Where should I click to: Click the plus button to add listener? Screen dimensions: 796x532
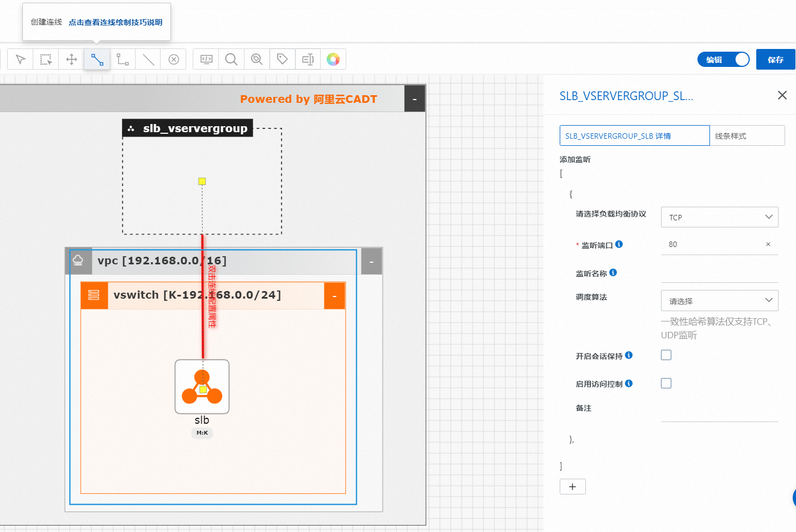coord(573,486)
